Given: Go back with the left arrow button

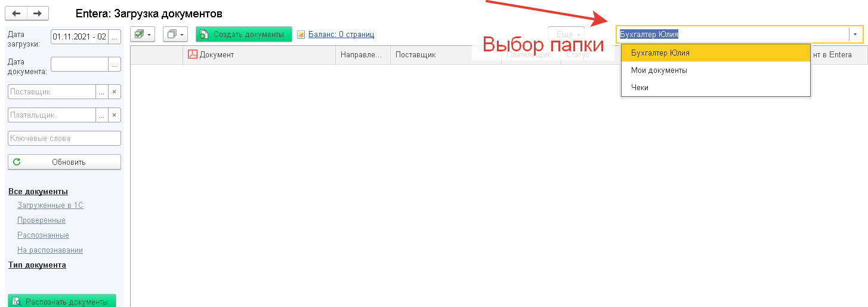Looking at the screenshot, I should pos(16,13).
